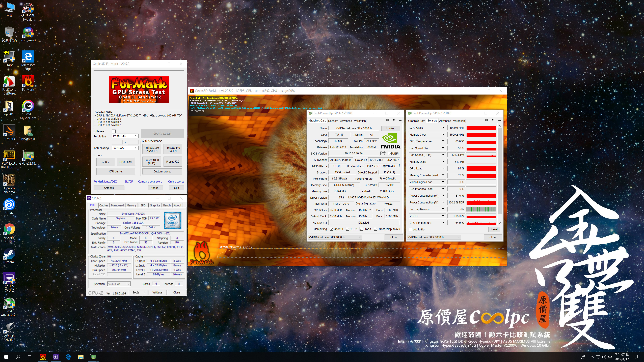Switch to Sensors tab in left GPU-Z window

333,121
